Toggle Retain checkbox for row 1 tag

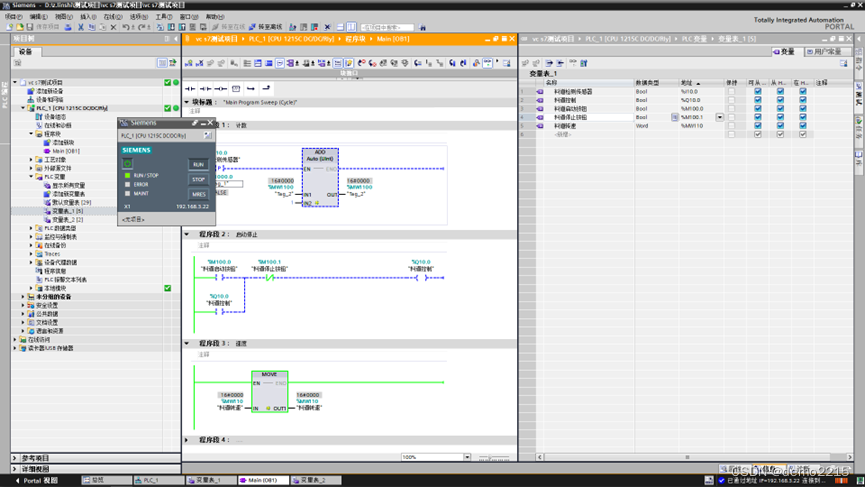tap(731, 92)
